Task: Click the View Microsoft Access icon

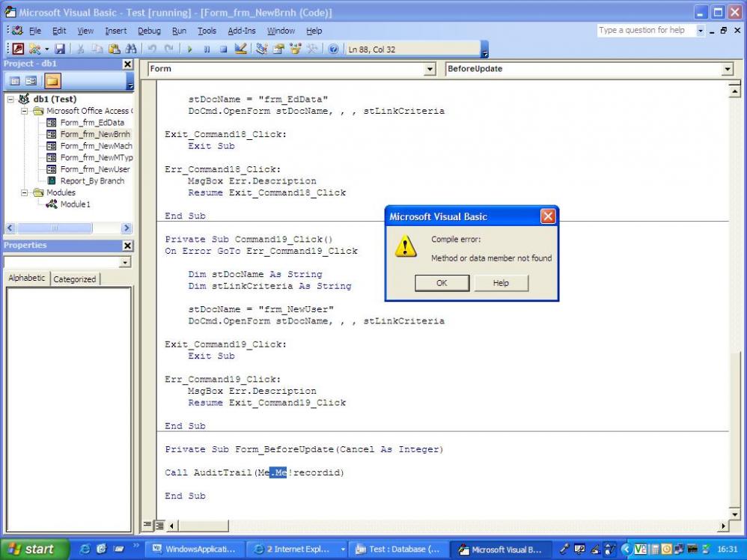Action: (x=19, y=49)
